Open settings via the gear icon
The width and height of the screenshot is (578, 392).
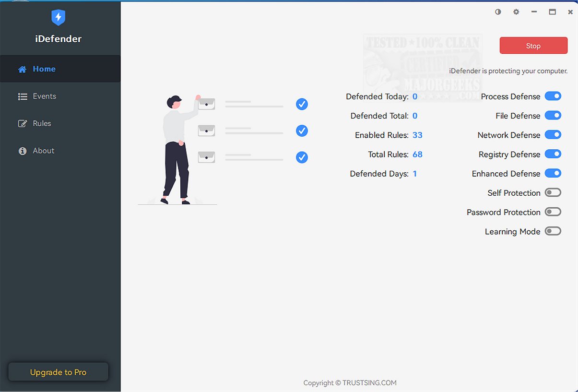516,12
